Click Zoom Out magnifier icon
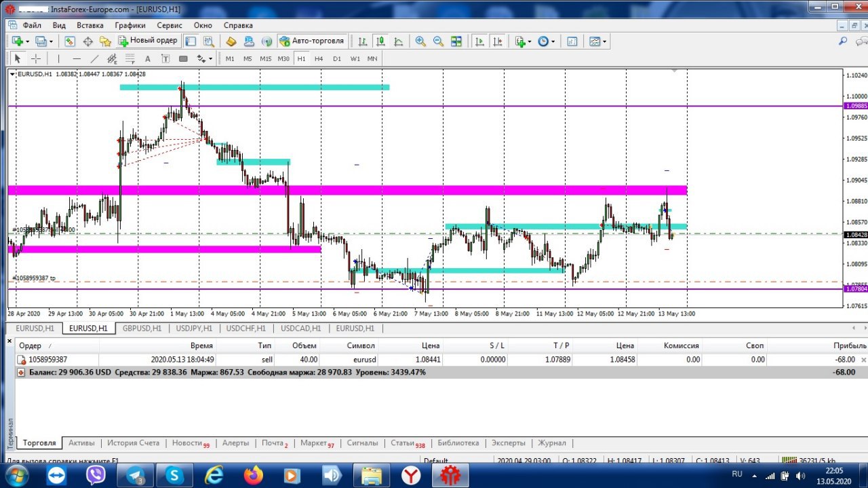This screenshot has height=488, width=868. point(438,41)
